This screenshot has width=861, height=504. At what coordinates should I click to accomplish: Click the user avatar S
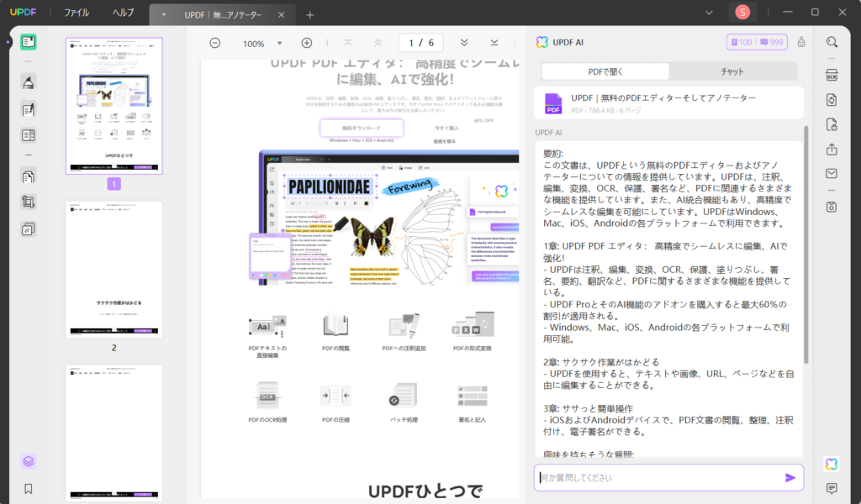coord(742,12)
